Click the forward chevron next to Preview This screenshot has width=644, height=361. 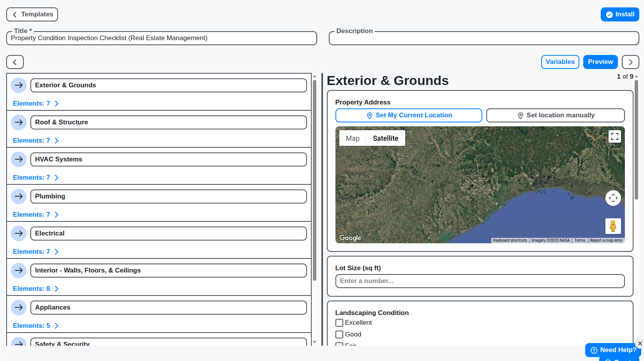point(630,62)
